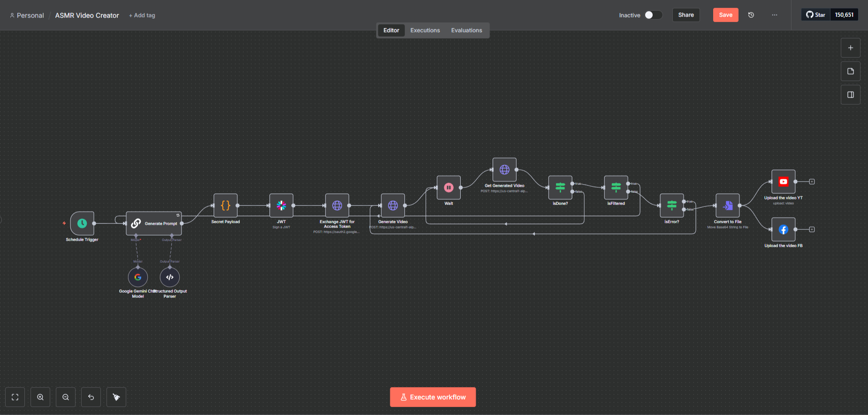Open the Structured Output Parser node

pos(170,277)
